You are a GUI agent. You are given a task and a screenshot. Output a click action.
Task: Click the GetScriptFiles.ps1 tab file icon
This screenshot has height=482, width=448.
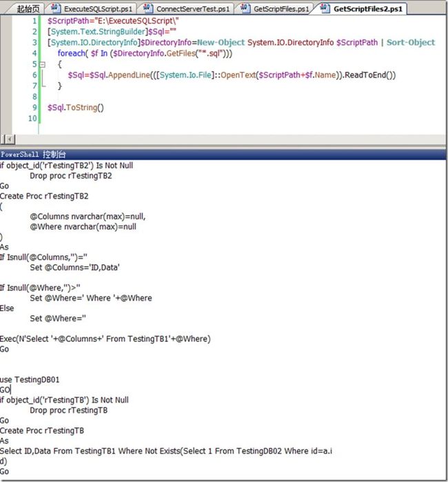[245, 8]
